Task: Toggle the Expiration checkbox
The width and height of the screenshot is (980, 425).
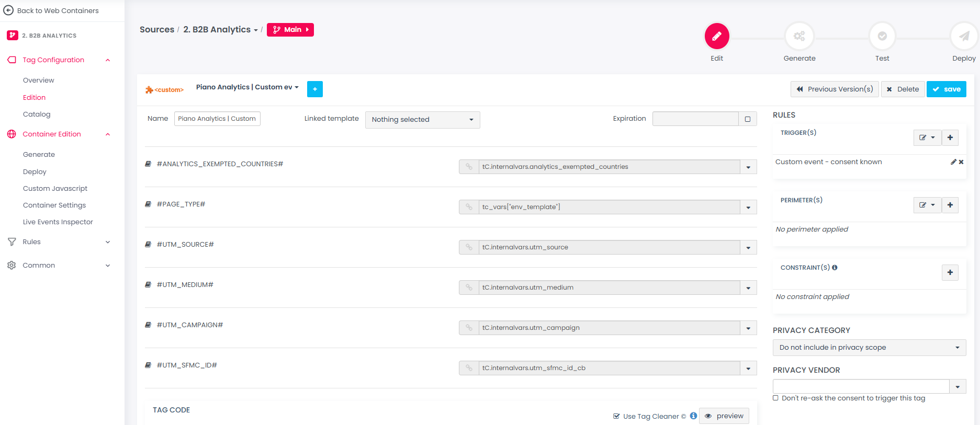Action: pyautogui.click(x=747, y=119)
